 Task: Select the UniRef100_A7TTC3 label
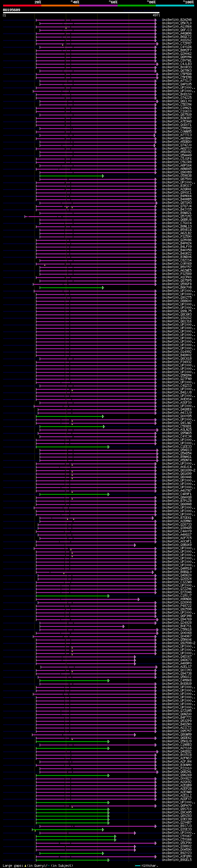click(x=176, y=135)
